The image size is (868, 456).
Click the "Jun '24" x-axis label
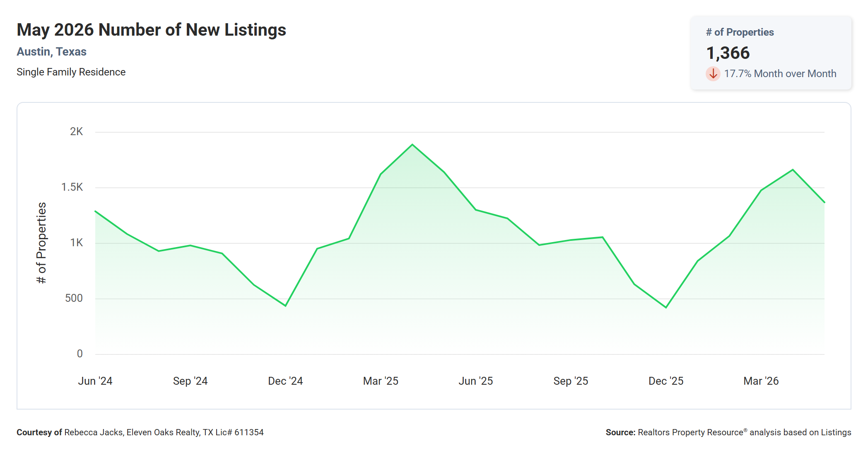point(95,381)
